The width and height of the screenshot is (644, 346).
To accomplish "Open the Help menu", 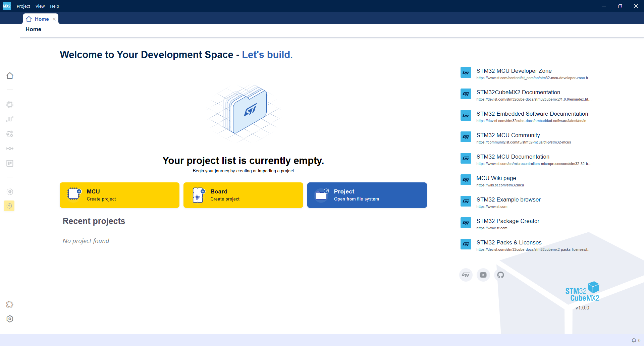I will pyautogui.click(x=55, y=6).
